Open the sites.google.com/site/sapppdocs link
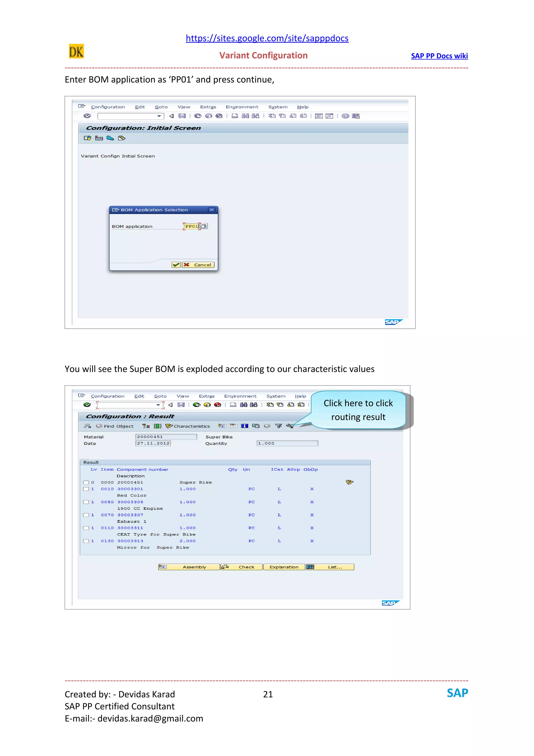Screen dimensions: 534x756 pyautogui.click(x=267, y=38)
